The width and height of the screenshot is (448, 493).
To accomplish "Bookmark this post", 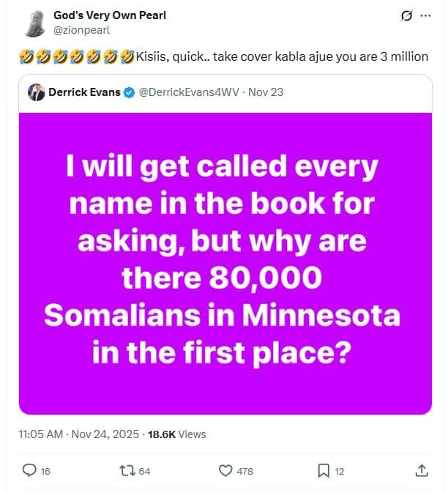I will tap(324, 470).
